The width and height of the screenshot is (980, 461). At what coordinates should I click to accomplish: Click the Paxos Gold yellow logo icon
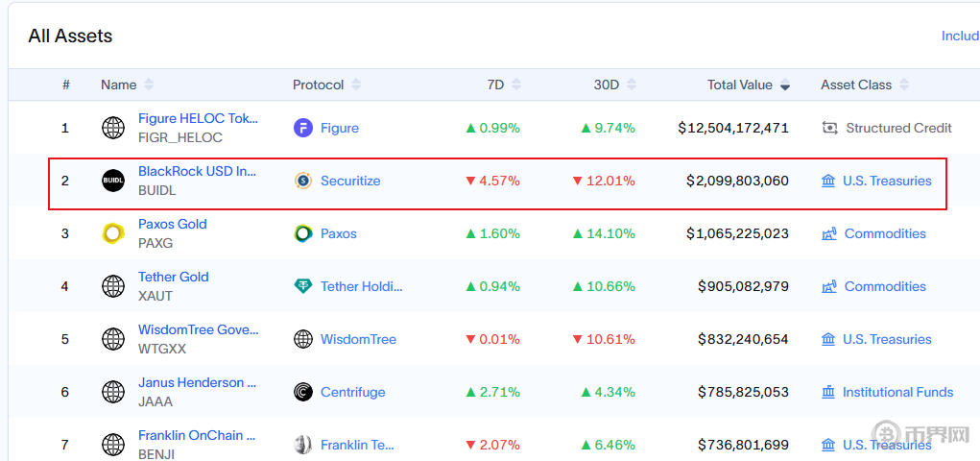[113, 233]
